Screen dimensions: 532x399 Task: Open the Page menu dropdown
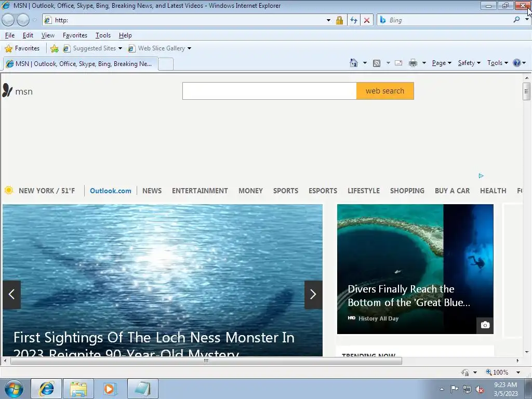pyautogui.click(x=442, y=63)
